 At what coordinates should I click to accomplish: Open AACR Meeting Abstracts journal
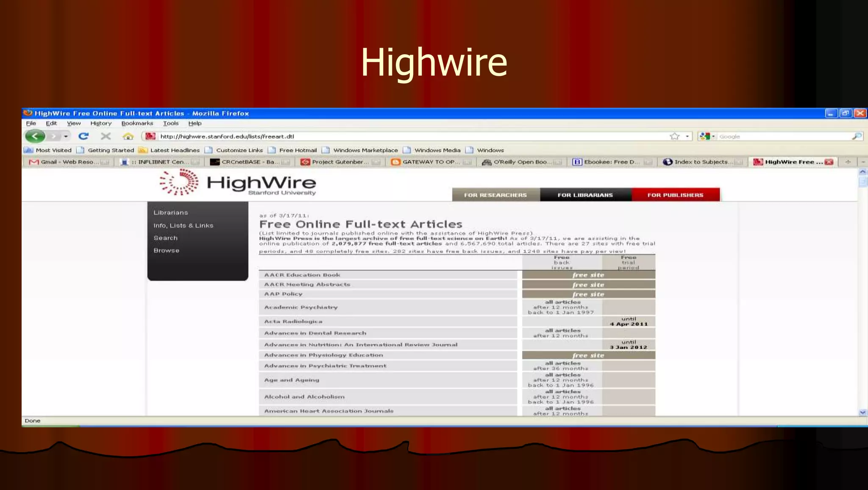point(307,285)
